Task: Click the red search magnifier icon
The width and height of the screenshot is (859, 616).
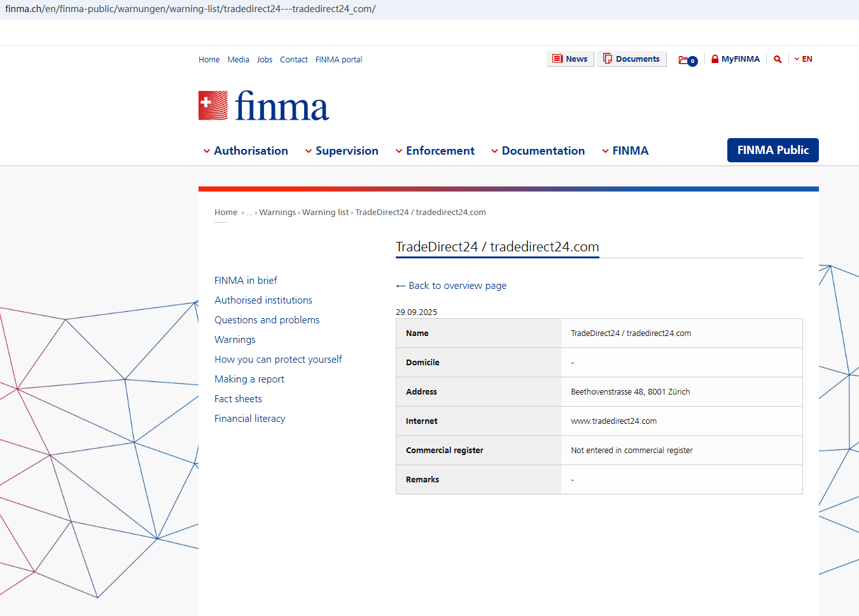Action: click(778, 59)
